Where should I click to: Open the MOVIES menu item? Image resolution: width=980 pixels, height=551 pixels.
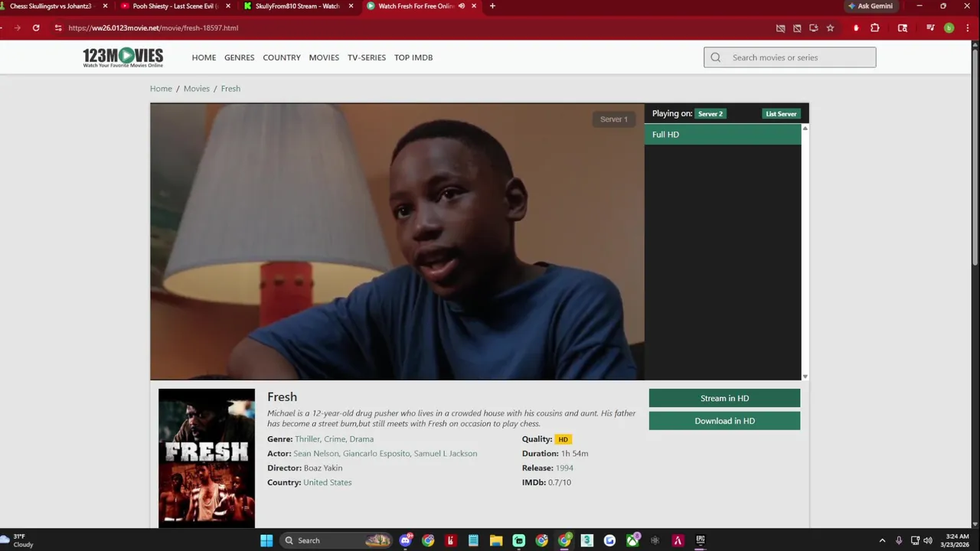(324, 57)
